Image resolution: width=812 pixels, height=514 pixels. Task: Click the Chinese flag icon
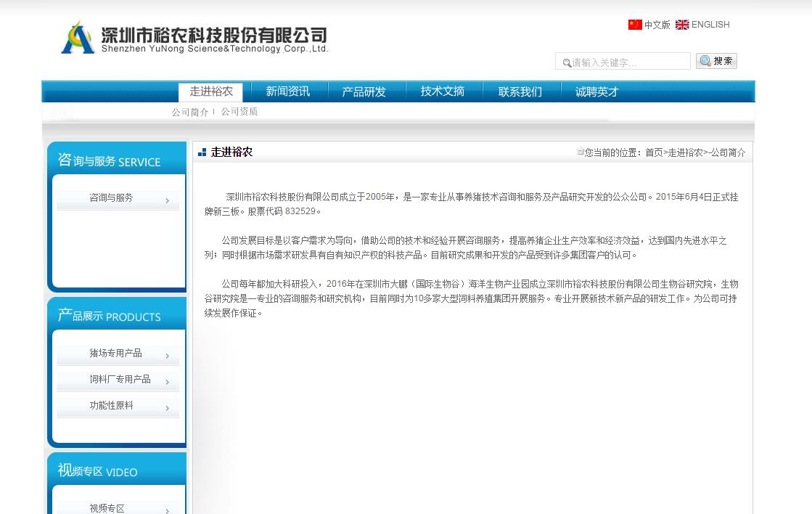[635, 25]
